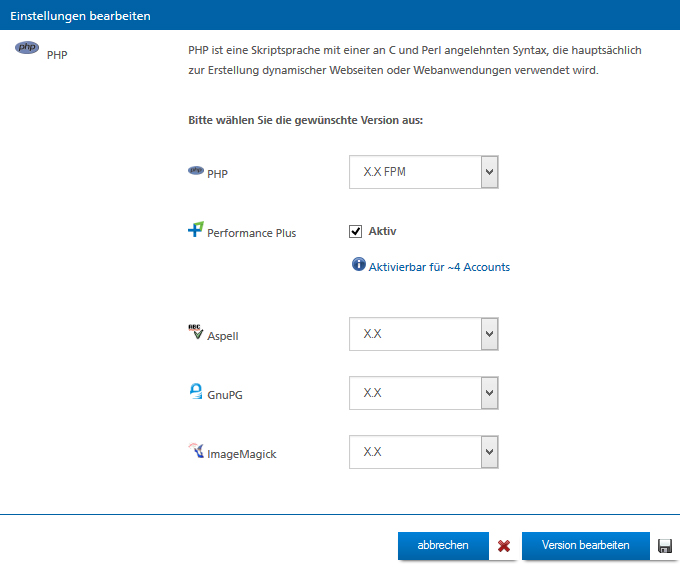Click the Aspell label text

[223, 336]
